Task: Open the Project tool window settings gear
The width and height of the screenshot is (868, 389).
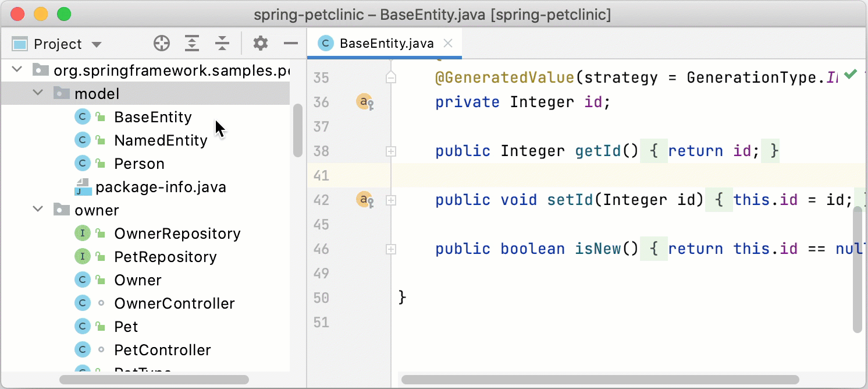Action: click(x=260, y=43)
